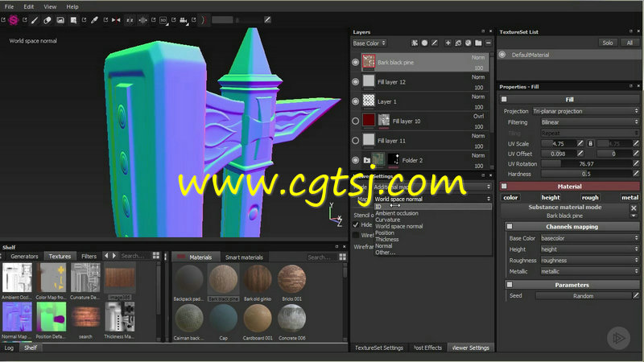Uncheck the stencil Hide checkbox
Viewport: 644px width, 362px height.
click(356, 224)
